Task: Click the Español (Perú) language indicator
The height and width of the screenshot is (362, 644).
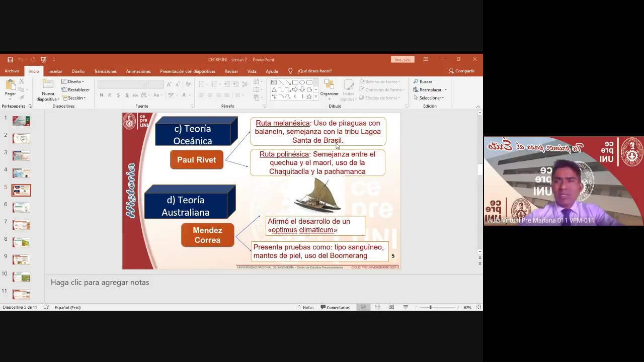Action: tap(67, 307)
